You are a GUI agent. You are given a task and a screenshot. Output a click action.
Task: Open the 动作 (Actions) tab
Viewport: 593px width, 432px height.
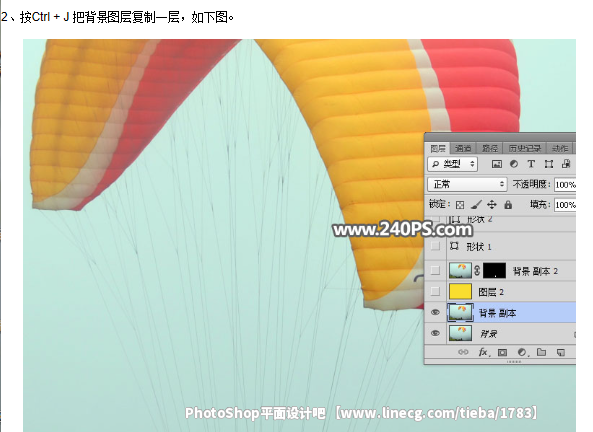(560, 148)
